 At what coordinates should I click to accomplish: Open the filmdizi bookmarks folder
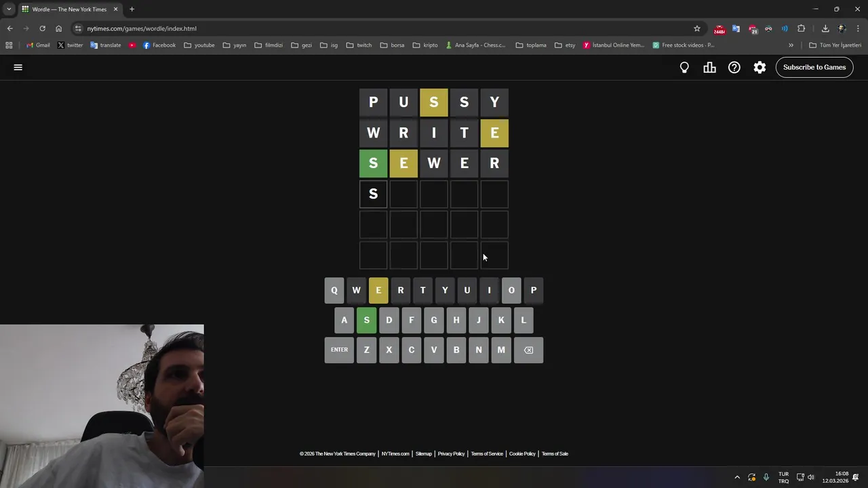point(269,45)
